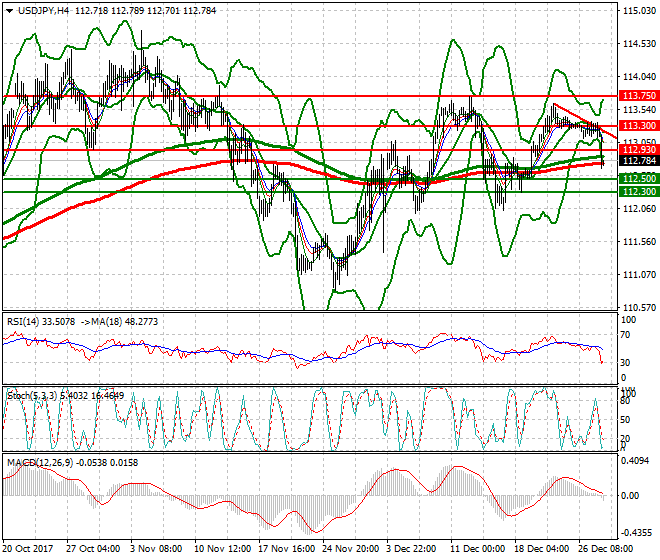Select the 112.300 green support level label
Screen dimensions: 660x560
click(x=638, y=191)
